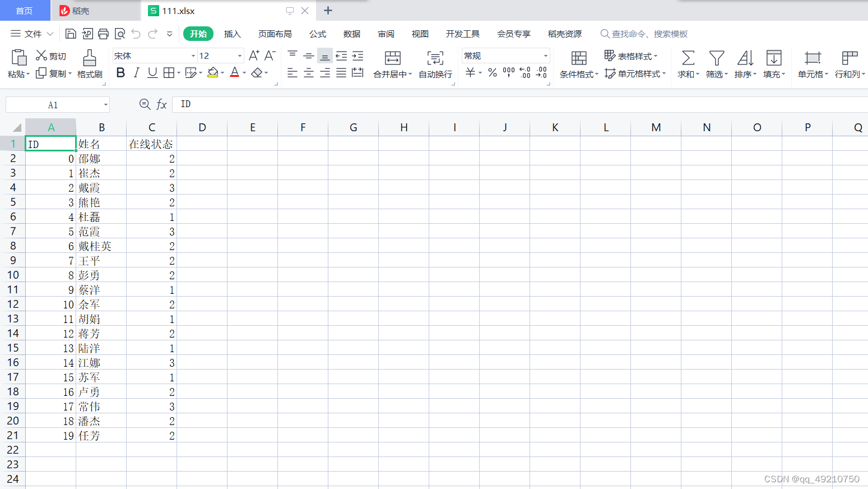This screenshot has width=868, height=489.
Task: Apply cell borders icon
Action: (169, 73)
